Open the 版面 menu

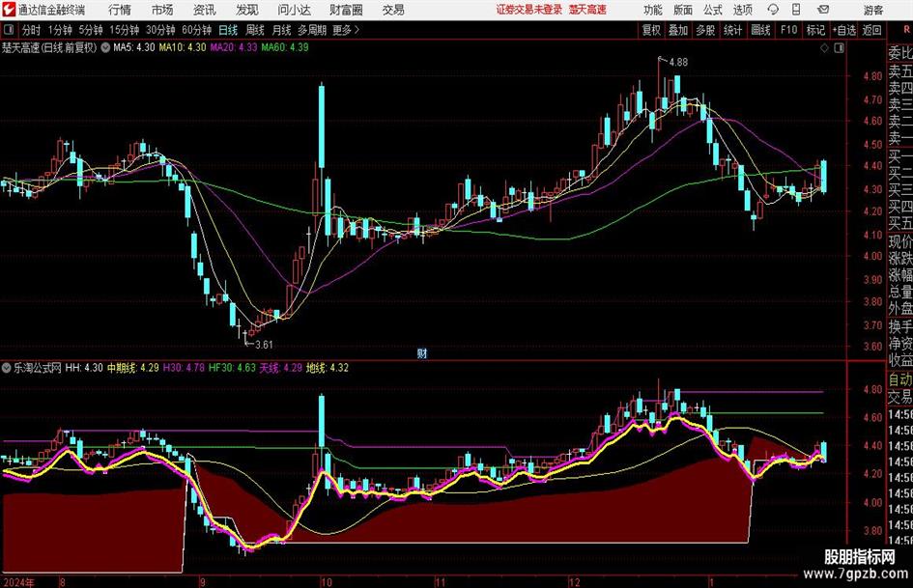(683, 10)
